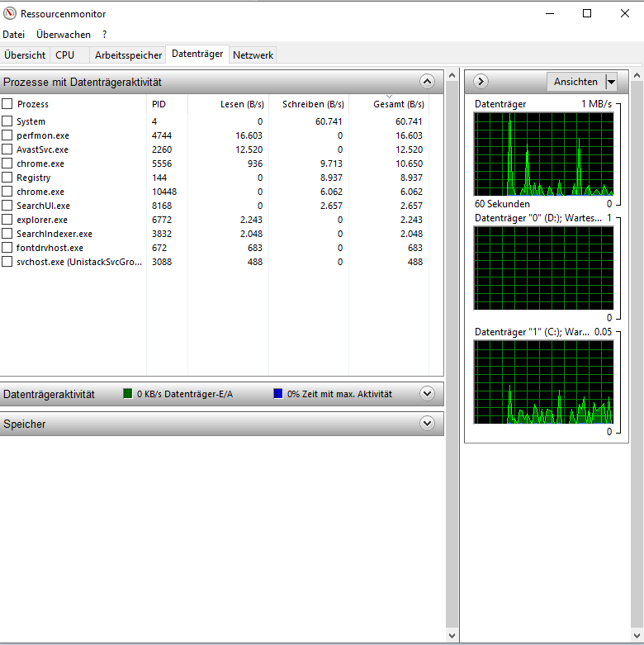Expand the Datenträgeraktivität section
644x645 pixels.
[x=428, y=394]
